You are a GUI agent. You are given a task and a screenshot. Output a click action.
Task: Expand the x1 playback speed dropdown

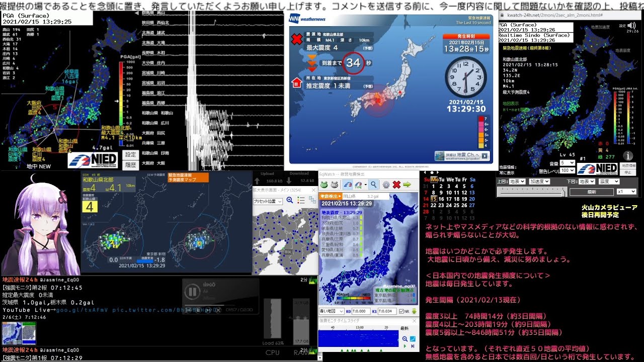[x=626, y=192]
